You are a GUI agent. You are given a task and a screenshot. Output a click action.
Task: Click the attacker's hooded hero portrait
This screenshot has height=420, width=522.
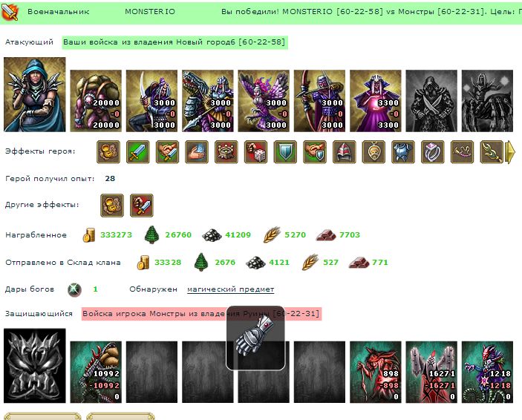(x=35, y=94)
